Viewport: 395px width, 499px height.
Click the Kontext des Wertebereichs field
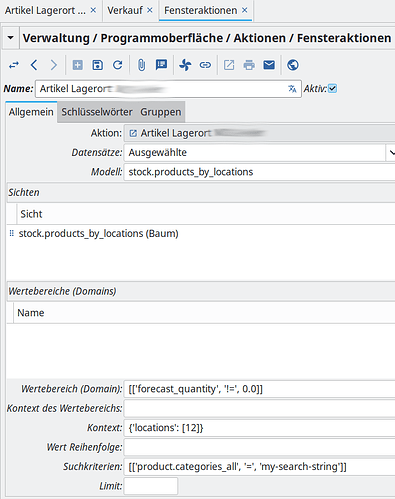(x=259, y=408)
